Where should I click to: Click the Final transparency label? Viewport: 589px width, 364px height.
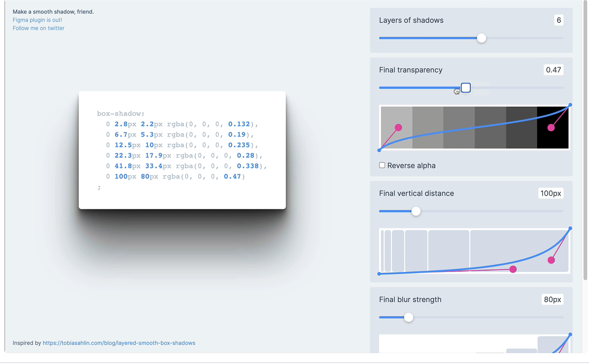411,70
